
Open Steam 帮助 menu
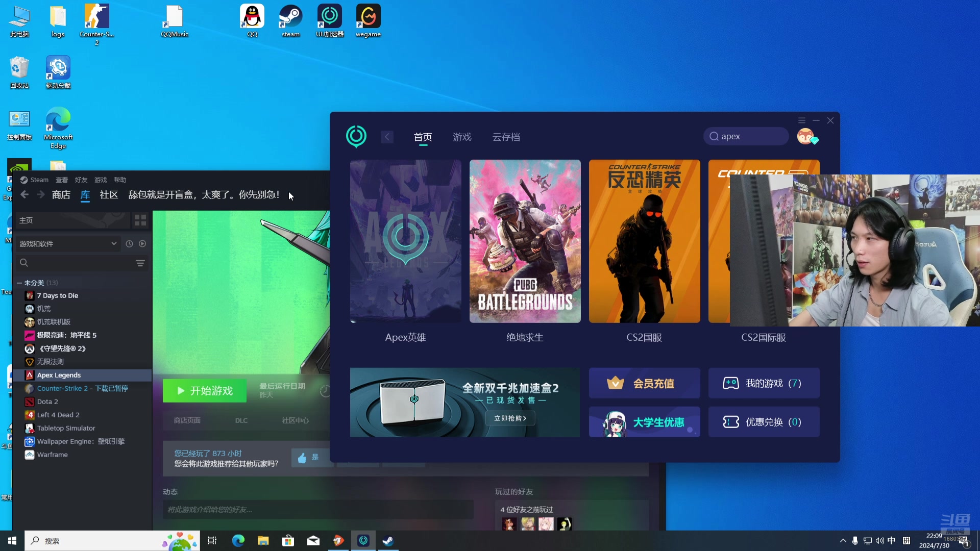120,180
